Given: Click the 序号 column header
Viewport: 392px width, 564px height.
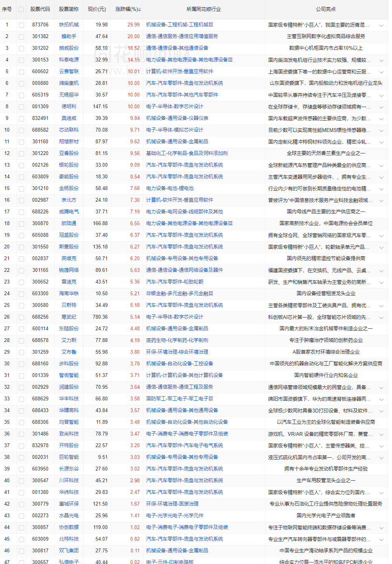Looking at the screenshot, I should coord(7,9).
